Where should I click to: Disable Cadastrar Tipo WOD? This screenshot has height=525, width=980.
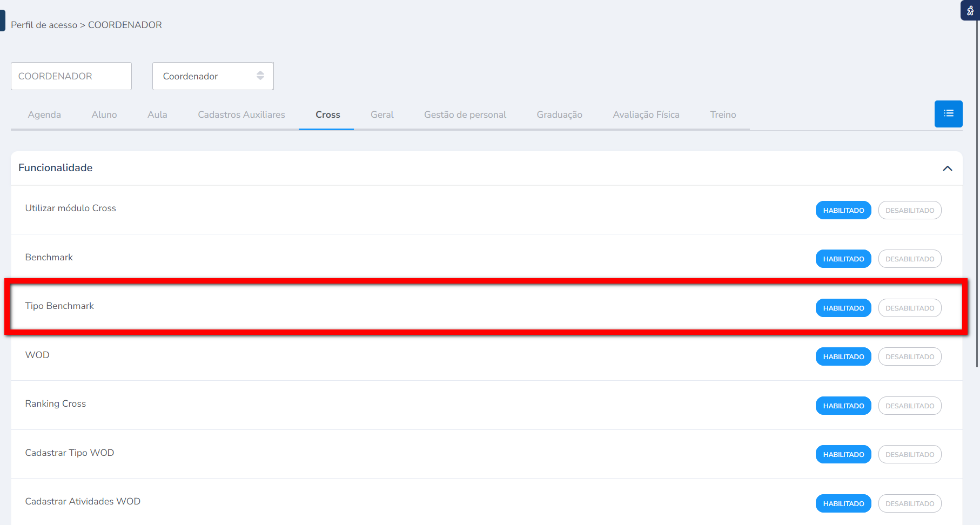coord(909,454)
